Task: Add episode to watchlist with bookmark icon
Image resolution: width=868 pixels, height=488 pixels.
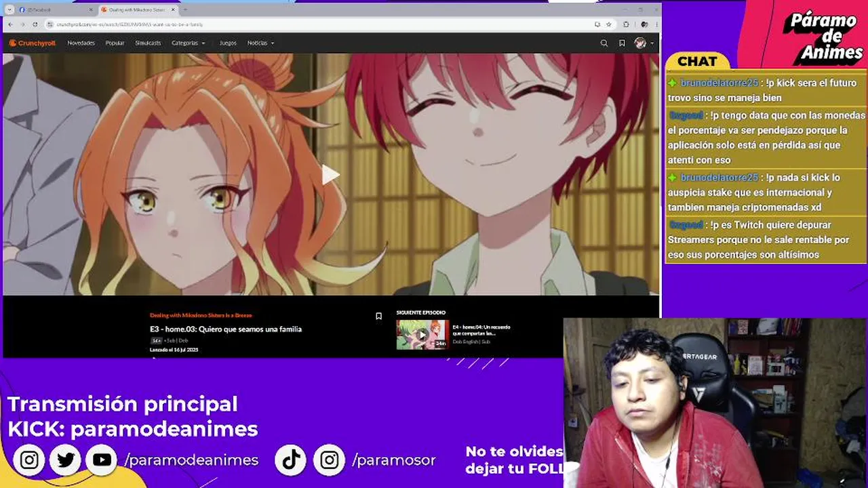Action: 378,316
